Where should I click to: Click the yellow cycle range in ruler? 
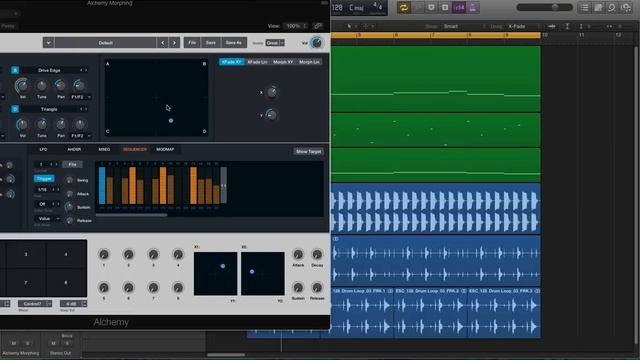(436, 36)
